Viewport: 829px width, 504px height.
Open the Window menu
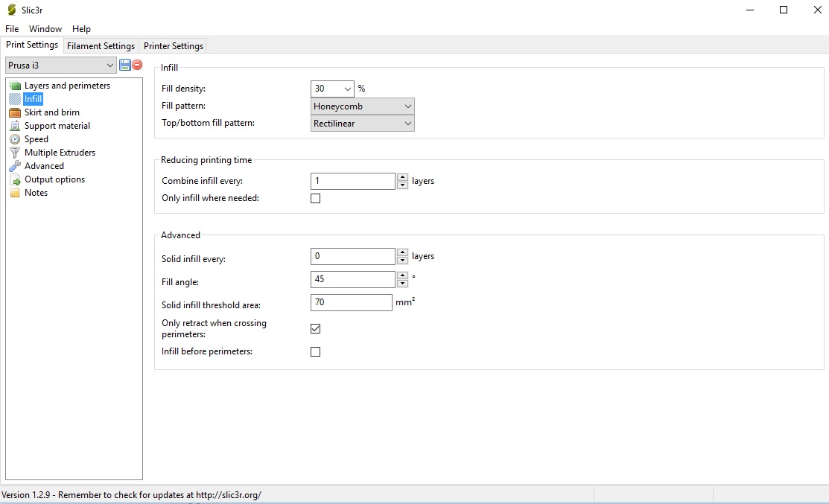[x=45, y=29]
